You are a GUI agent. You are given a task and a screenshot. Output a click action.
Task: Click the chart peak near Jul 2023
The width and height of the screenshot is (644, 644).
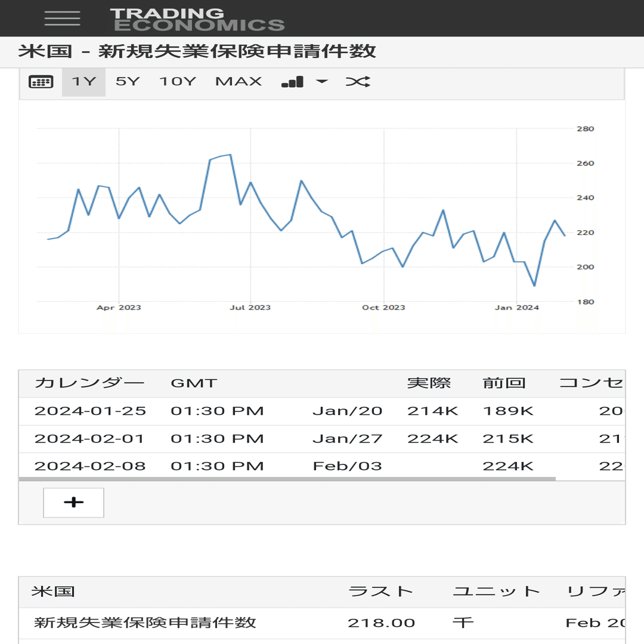tap(230, 155)
